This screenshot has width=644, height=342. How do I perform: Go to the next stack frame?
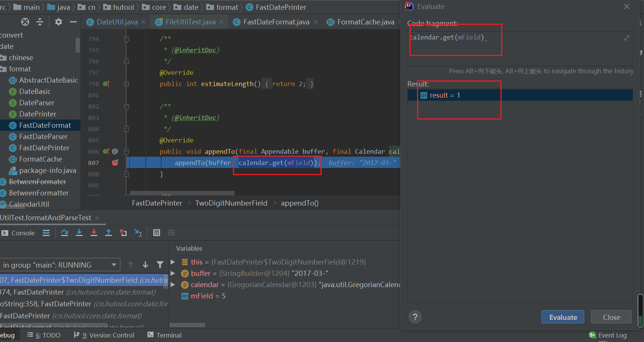[x=145, y=265]
